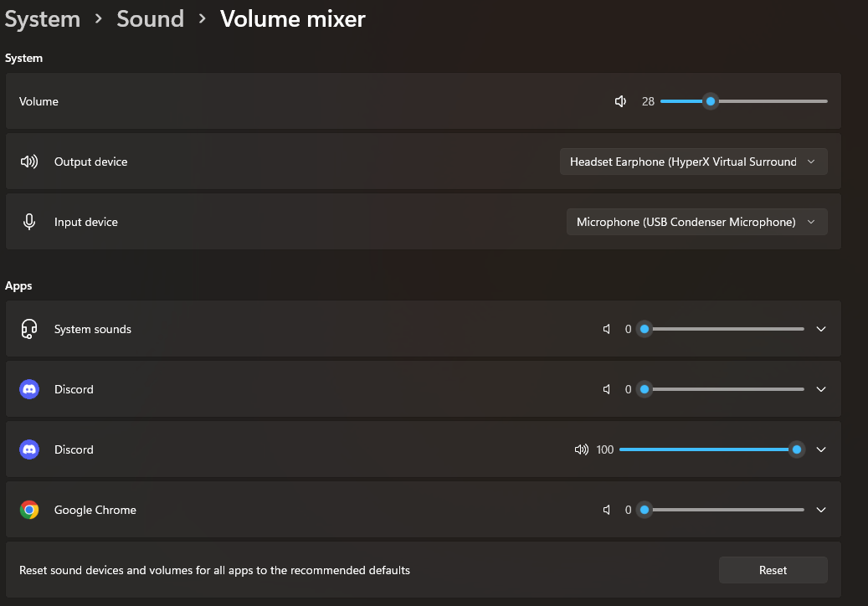Image resolution: width=868 pixels, height=606 pixels.
Task: Mute the system Volume speaker icon
Action: click(x=620, y=101)
